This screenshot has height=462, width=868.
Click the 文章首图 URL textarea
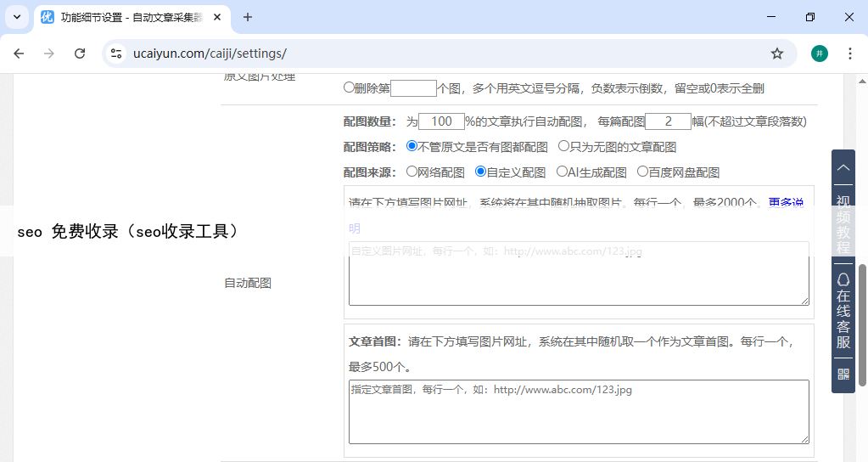(x=578, y=412)
